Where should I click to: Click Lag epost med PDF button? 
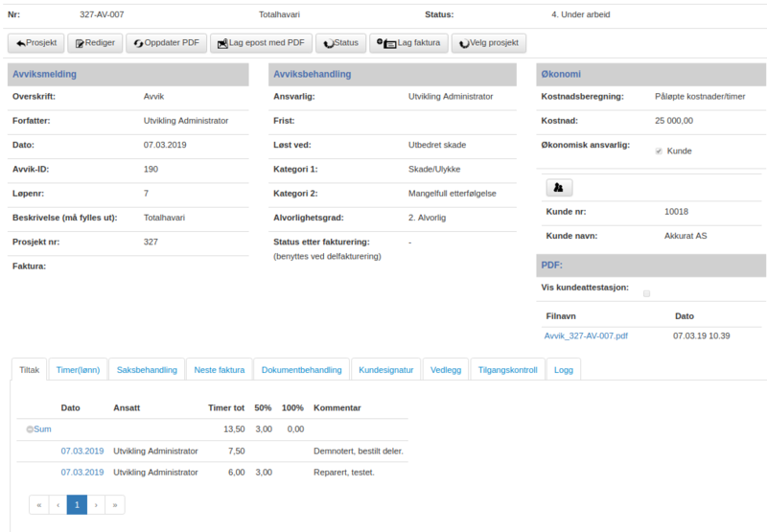[x=261, y=43]
